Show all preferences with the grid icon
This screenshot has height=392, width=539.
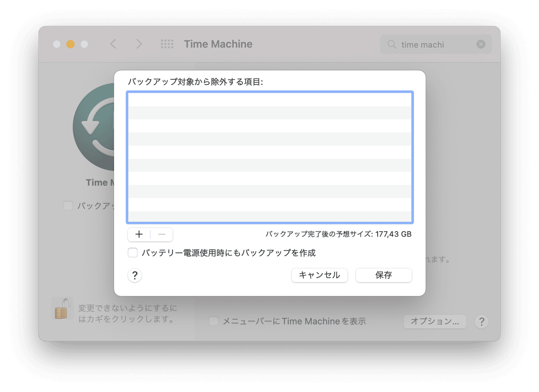[x=167, y=44]
